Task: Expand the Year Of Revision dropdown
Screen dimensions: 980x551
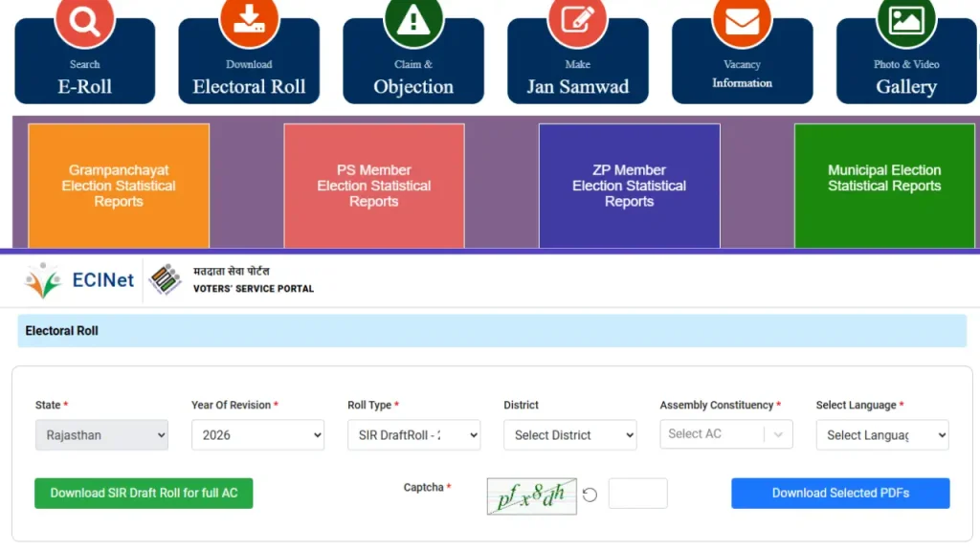Action: (257, 435)
